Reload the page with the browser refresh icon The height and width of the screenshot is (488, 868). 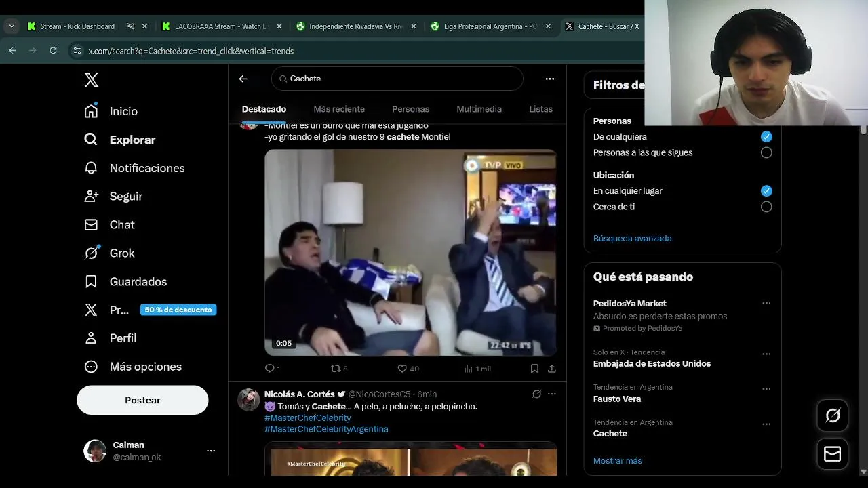[53, 50]
